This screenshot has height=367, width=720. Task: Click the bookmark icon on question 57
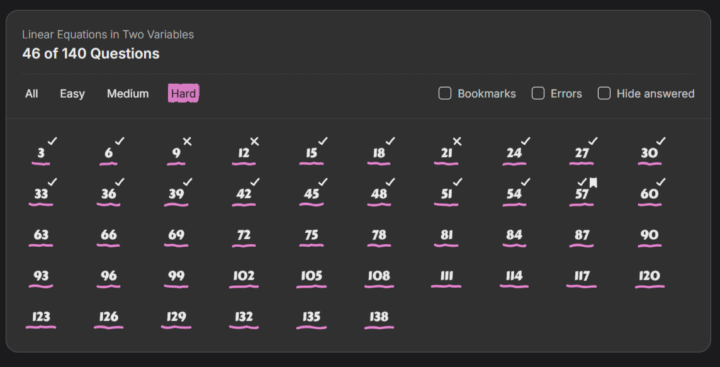[593, 183]
